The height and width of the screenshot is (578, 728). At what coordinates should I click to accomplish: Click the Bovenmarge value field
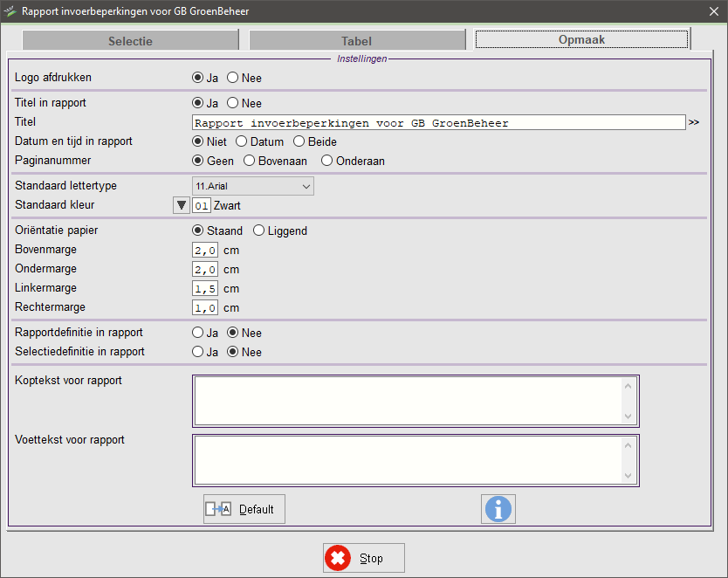pyautogui.click(x=205, y=250)
